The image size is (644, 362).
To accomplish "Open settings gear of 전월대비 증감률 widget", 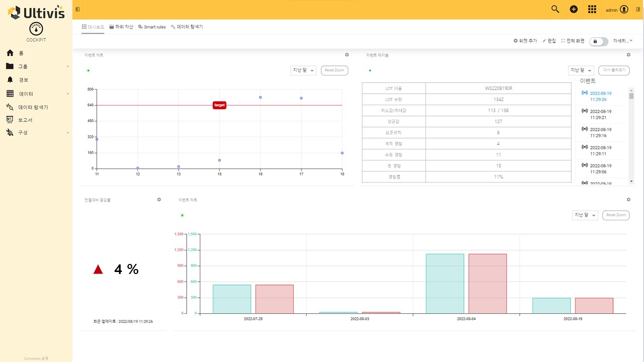I will tap(159, 200).
